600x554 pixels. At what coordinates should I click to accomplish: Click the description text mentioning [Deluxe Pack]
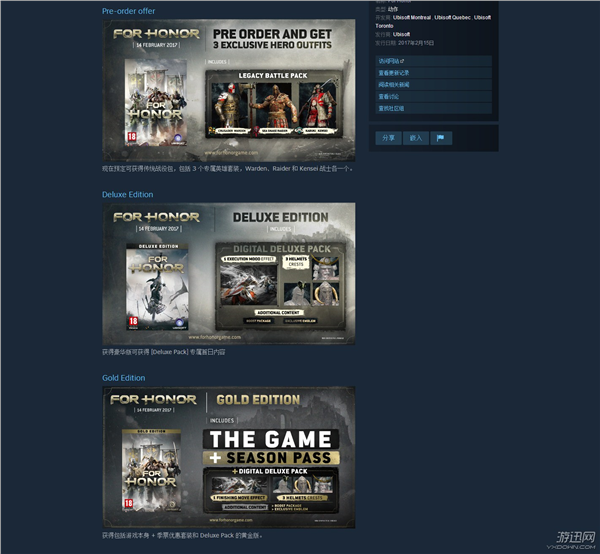(x=163, y=352)
